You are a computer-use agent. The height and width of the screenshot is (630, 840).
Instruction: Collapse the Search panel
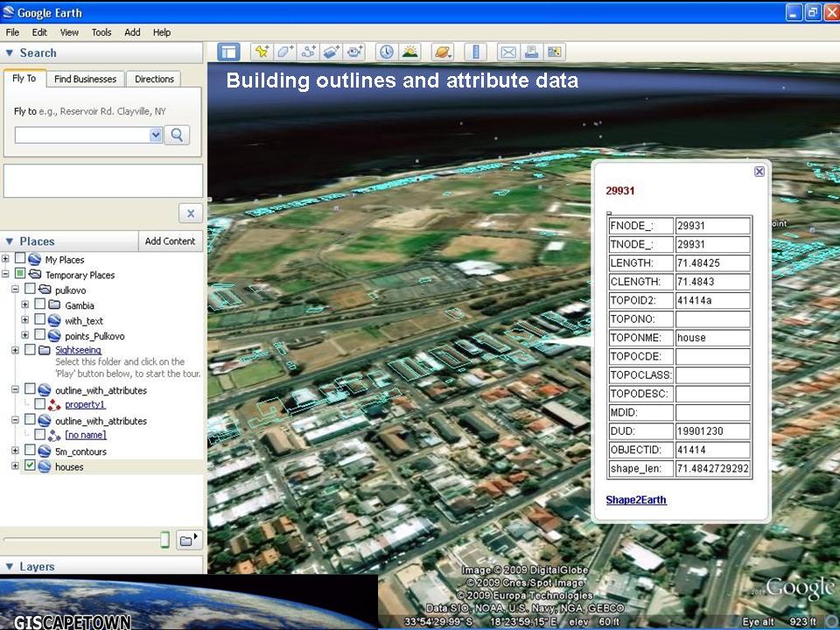10,52
